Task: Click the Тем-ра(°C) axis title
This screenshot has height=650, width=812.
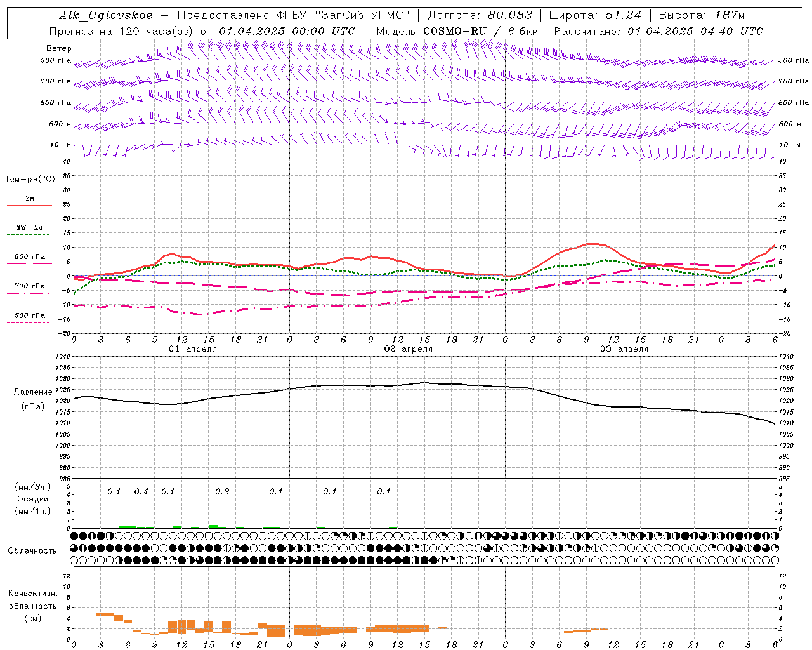Action: (30, 180)
